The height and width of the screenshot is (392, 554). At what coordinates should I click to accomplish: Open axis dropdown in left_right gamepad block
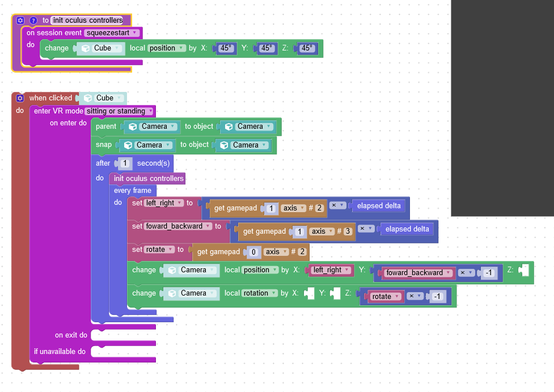coord(294,208)
